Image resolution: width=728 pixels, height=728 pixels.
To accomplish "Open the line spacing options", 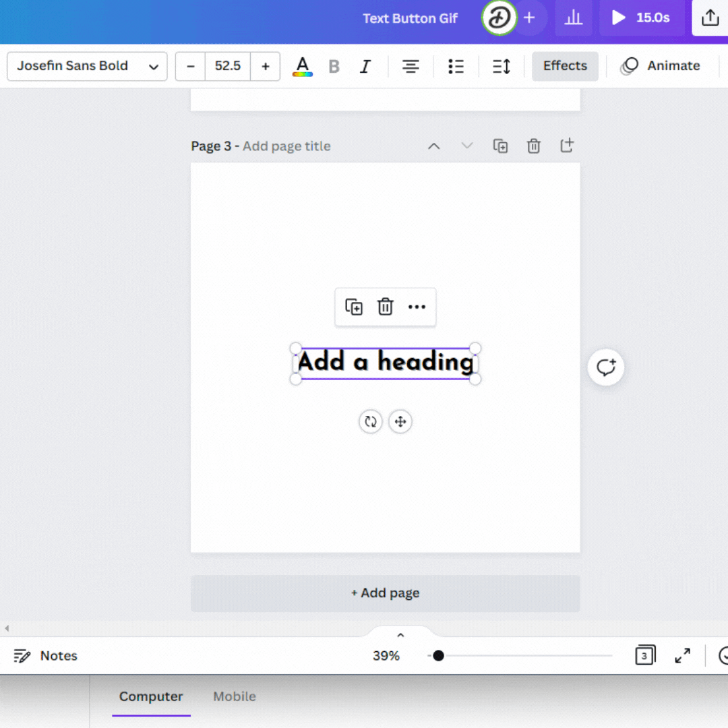I will coord(502,66).
